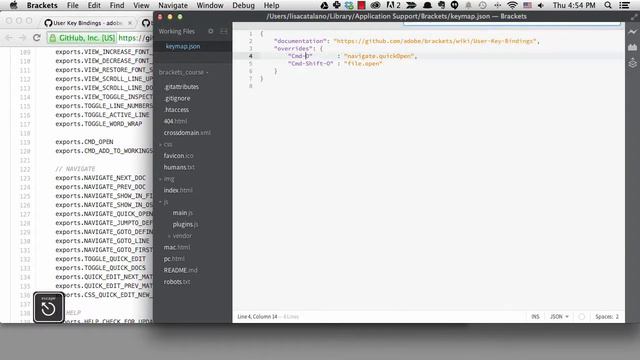
Task: Open Spotlight search in menu bar
Action: click(x=608, y=5)
